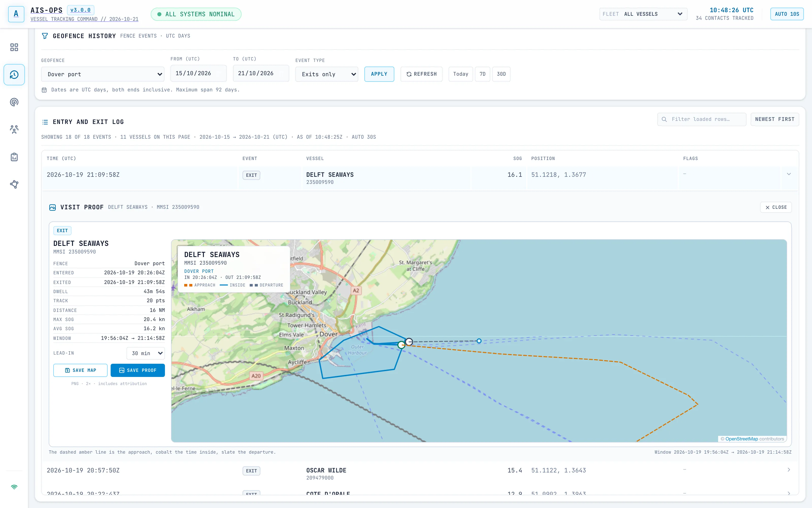Select the geofence history clock icon

pos(14,75)
